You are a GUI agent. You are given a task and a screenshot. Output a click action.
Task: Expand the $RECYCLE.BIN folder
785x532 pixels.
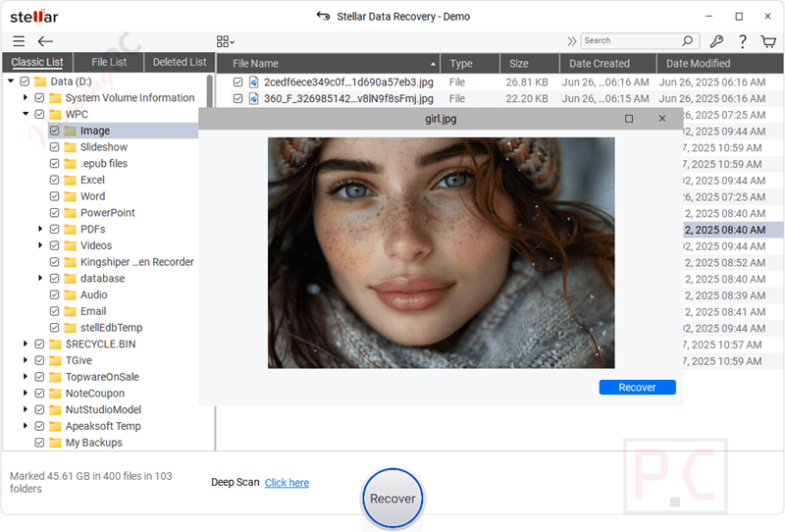(26, 344)
